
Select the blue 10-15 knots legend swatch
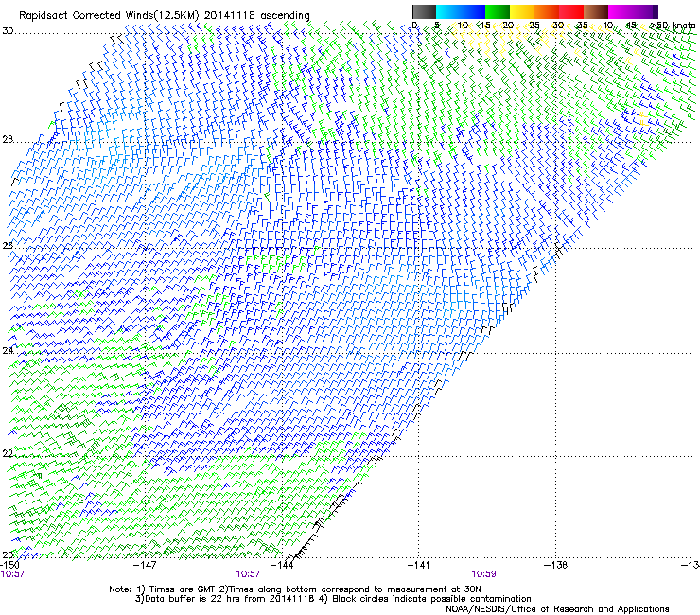tap(473, 11)
